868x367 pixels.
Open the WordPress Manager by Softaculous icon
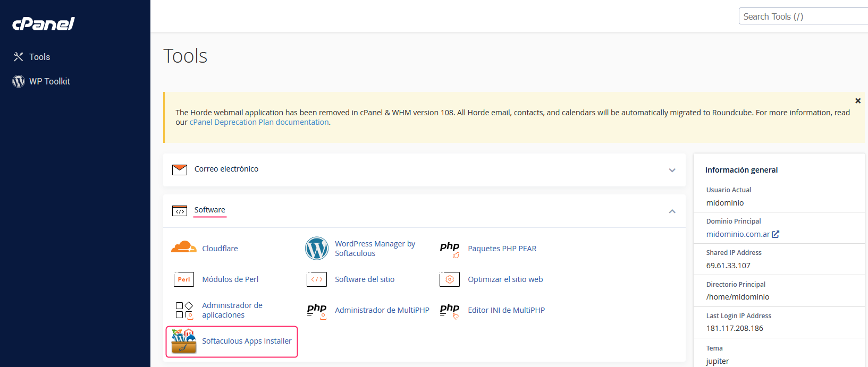click(x=317, y=249)
